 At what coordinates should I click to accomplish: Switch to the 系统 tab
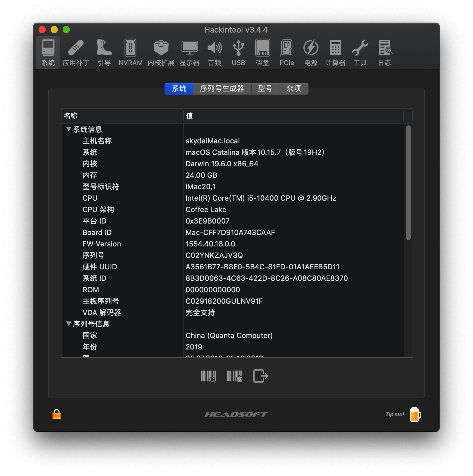pos(179,89)
